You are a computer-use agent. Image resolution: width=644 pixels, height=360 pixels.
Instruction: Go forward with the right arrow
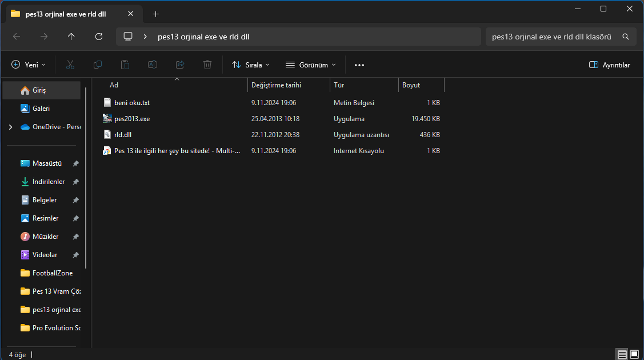click(44, 37)
